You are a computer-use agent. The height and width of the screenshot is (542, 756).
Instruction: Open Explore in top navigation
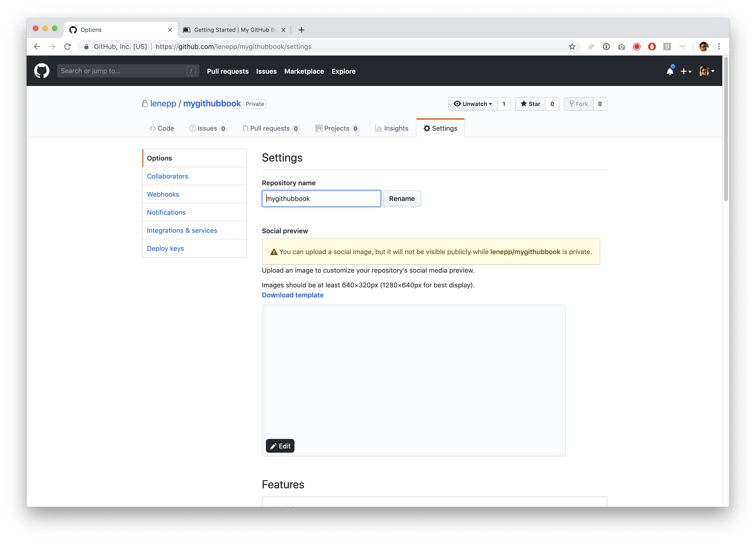tap(343, 71)
